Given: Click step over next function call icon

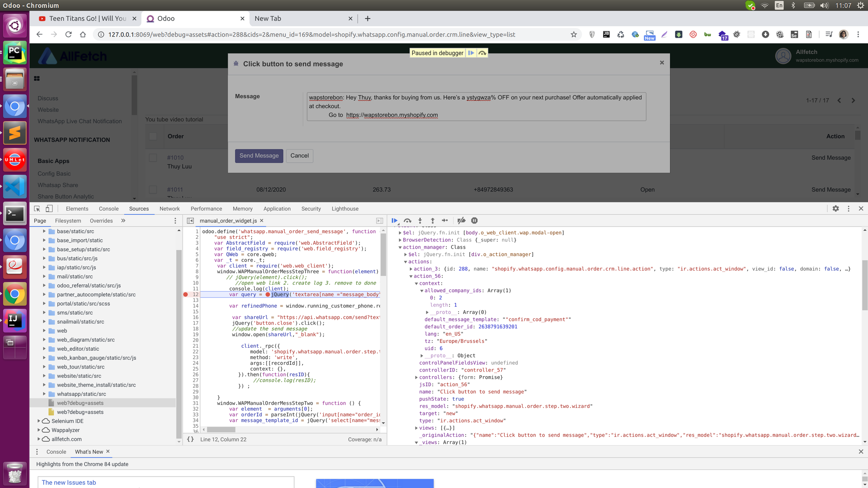Looking at the screenshot, I should [x=407, y=221].
